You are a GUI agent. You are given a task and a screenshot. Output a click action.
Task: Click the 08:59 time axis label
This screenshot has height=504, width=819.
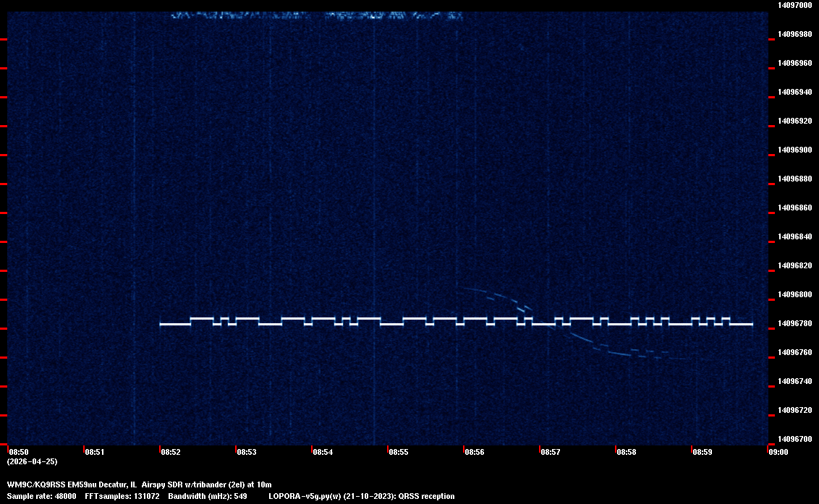tap(703, 452)
